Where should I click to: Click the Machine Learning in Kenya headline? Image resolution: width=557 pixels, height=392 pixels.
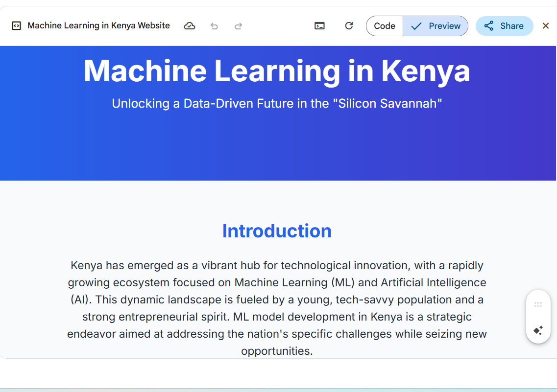pos(277,71)
